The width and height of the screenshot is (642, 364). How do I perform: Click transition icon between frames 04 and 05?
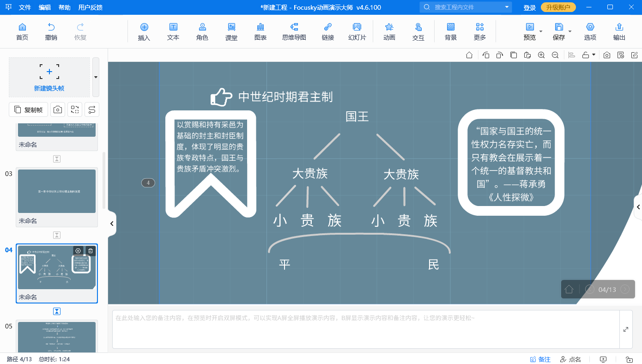pyautogui.click(x=57, y=311)
